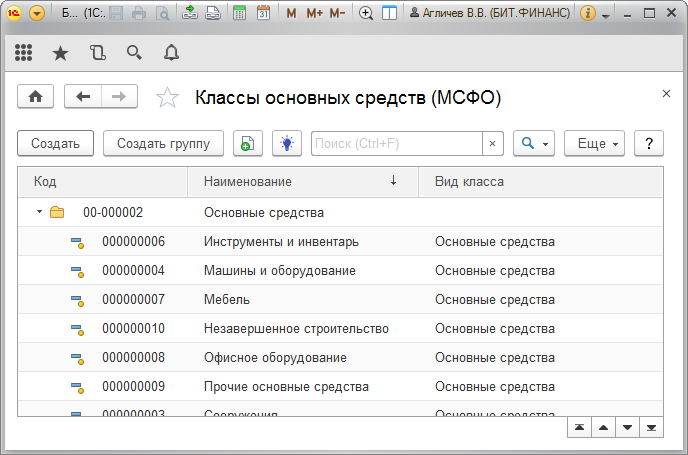The height and width of the screenshot is (455, 688).
Task: Navigate back with the left arrow
Action: coord(83,96)
